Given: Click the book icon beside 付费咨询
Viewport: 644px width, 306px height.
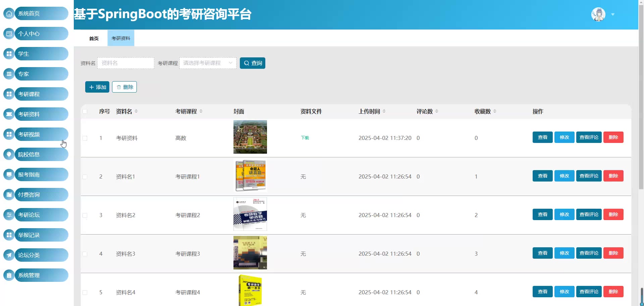Looking at the screenshot, I should tap(9, 195).
